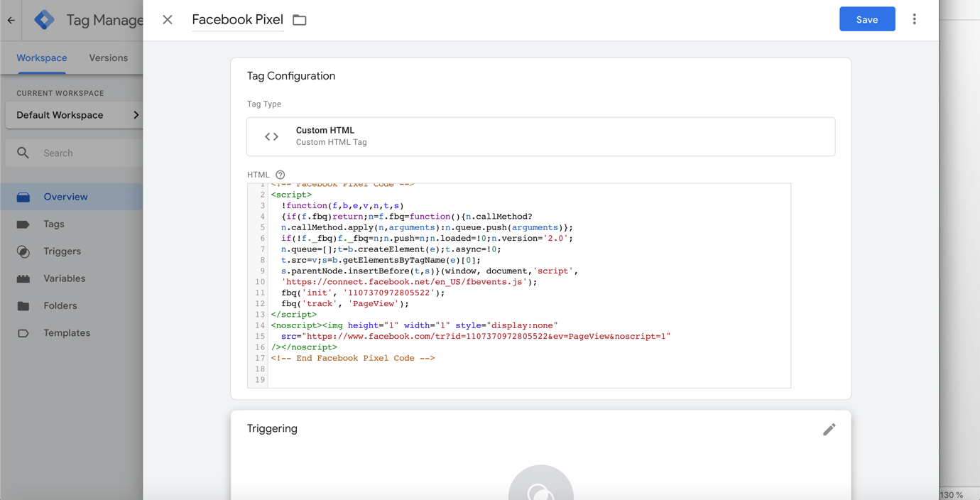Click the Triggers circle icon
Viewport: 980px width, 500px height.
(23, 251)
